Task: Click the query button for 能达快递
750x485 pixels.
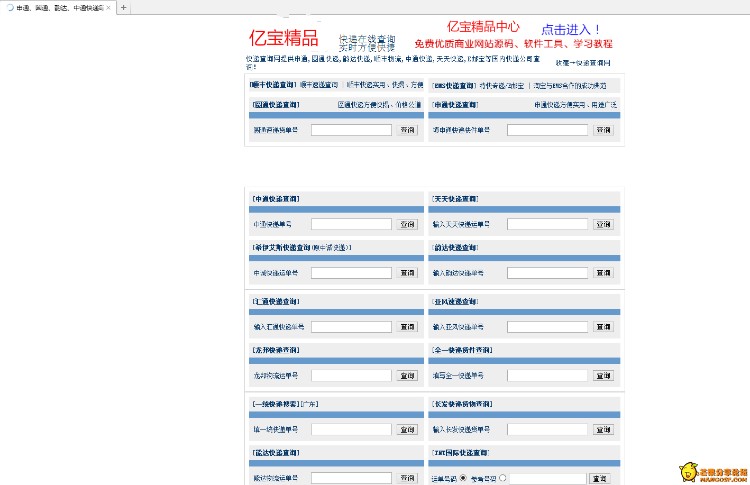Action: point(407,478)
